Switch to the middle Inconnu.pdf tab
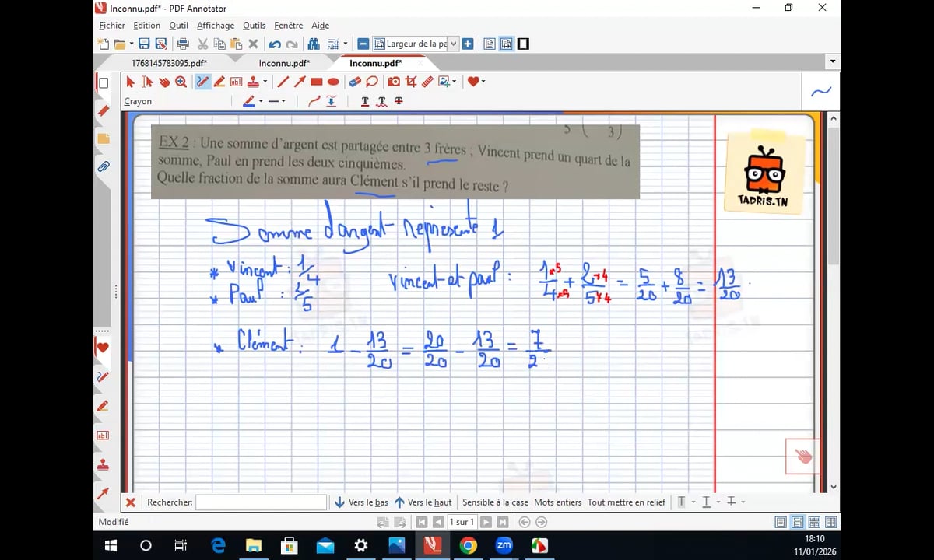This screenshot has height=560, width=934. pyautogui.click(x=285, y=63)
